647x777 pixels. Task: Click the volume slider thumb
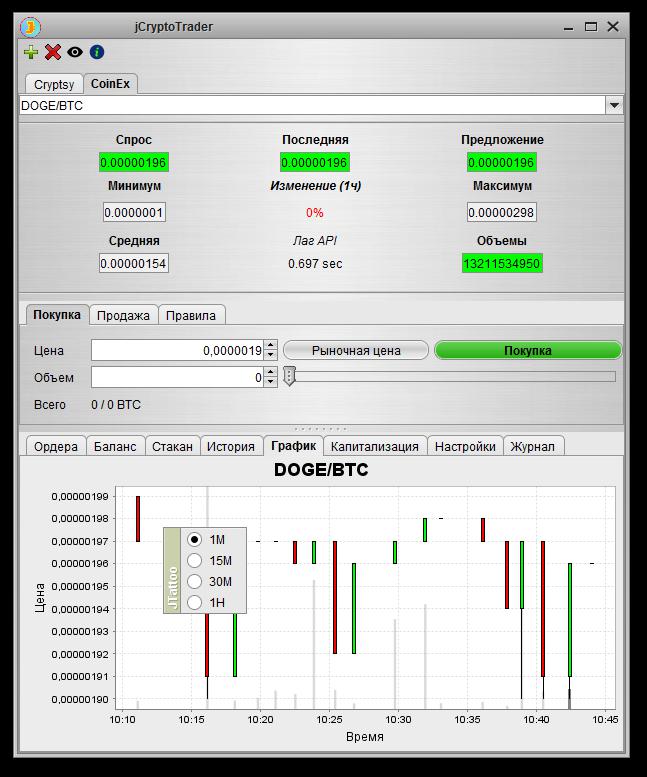(x=289, y=376)
